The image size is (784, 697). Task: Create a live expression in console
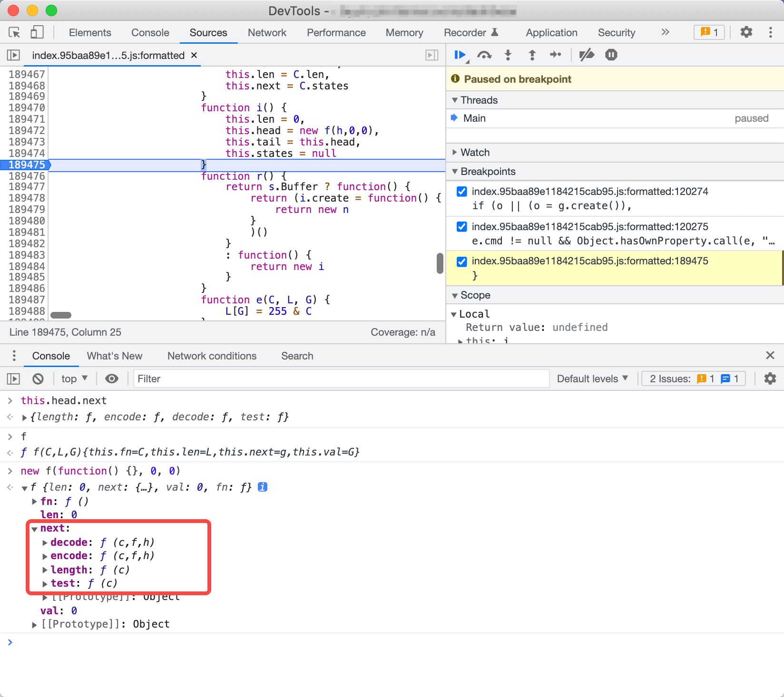point(111,378)
